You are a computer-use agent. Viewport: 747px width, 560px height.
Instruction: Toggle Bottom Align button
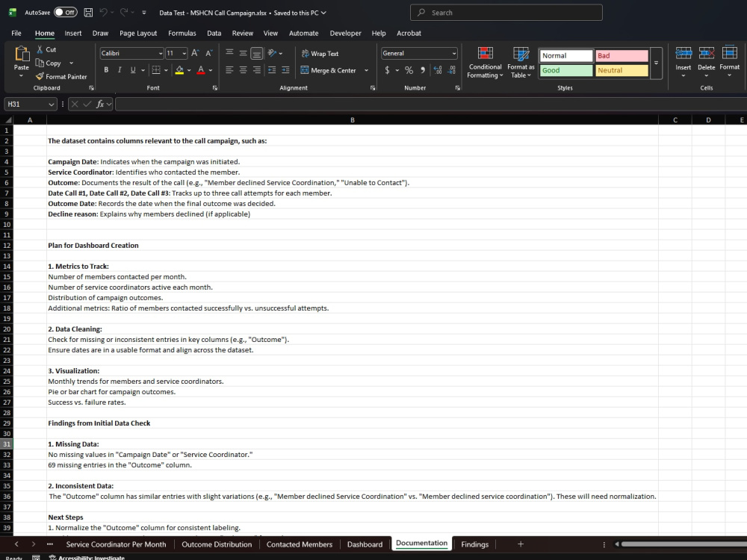coord(257,53)
